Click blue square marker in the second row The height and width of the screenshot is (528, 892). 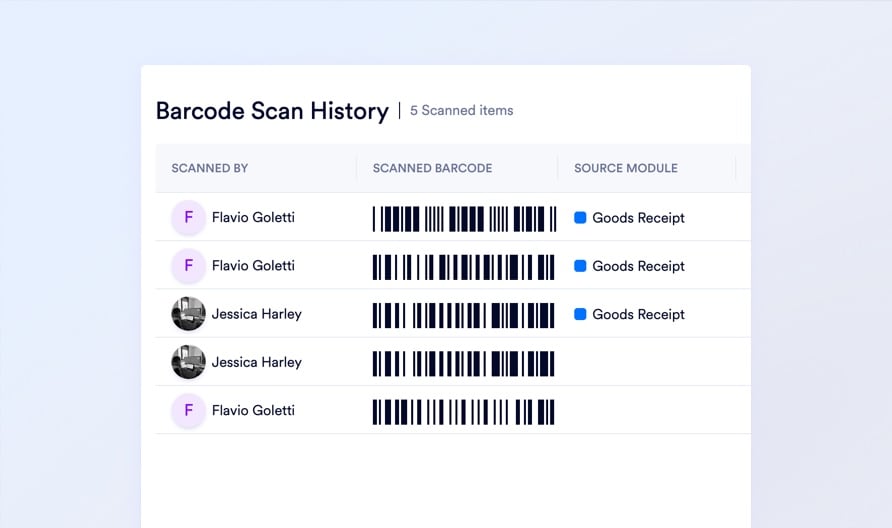tap(580, 266)
